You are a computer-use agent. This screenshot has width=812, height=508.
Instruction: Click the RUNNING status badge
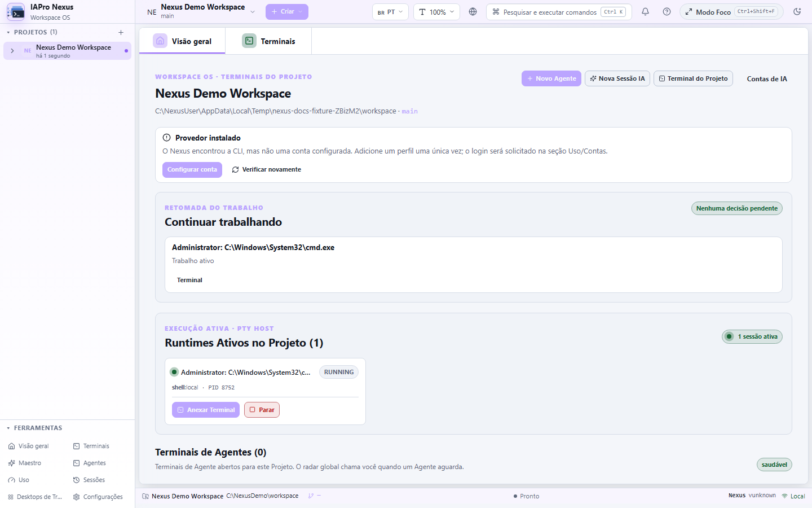coord(339,372)
